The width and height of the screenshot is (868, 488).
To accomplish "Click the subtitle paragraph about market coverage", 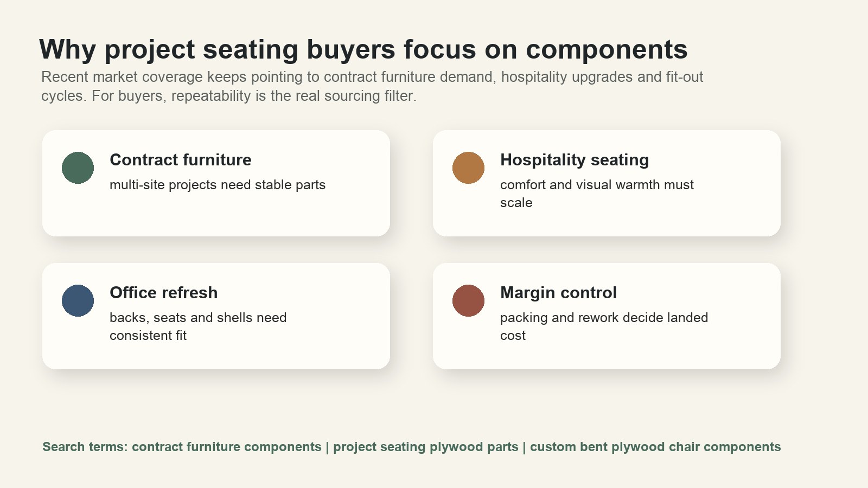I will click(x=372, y=86).
